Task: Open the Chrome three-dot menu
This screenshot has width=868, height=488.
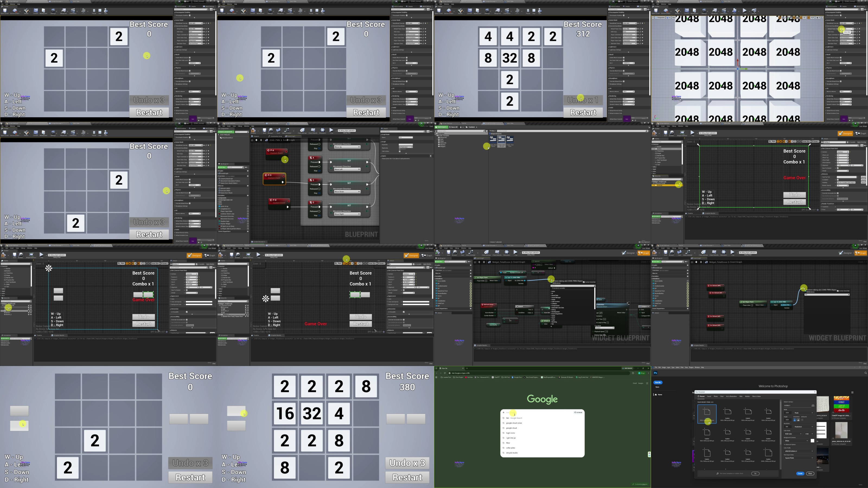Action: (648, 373)
